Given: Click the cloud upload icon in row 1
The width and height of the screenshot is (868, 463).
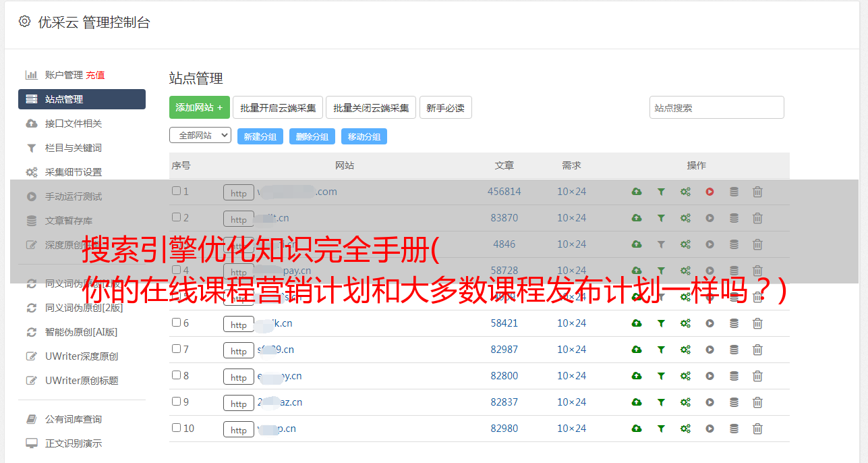Looking at the screenshot, I should click(636, 192).
